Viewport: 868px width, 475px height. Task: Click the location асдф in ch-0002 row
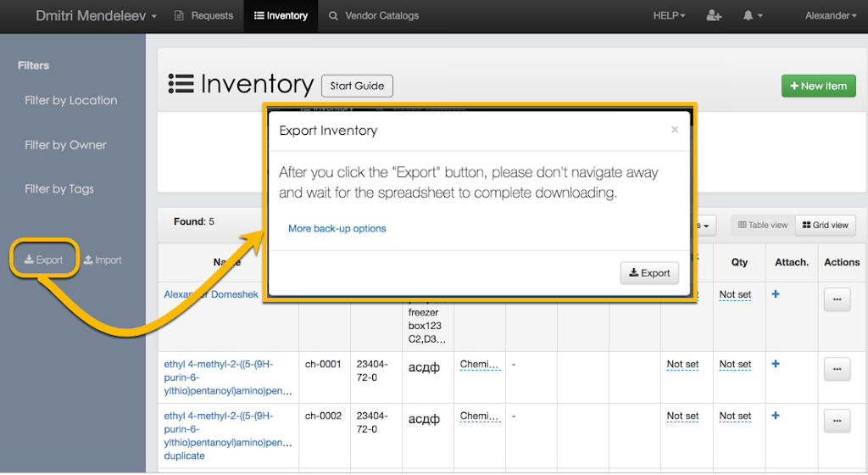(x=424, y=419)
